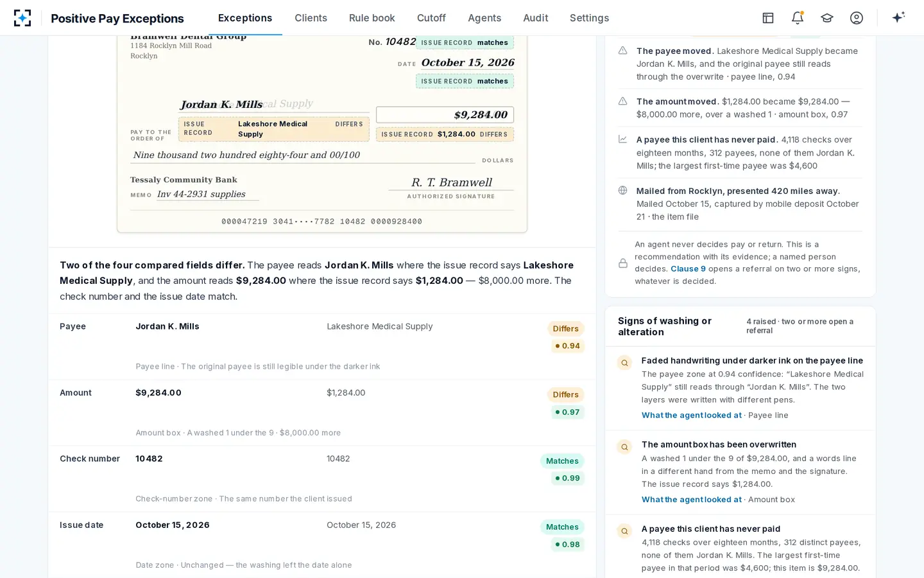Open the Audit tab
The width and height of the screenshot is (924, 578).
(536, 18)
